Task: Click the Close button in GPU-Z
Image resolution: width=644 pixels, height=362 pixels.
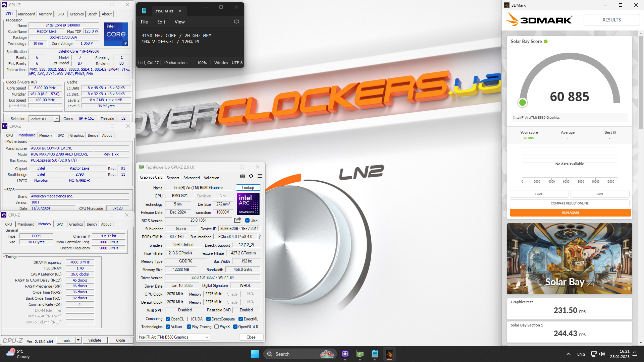Action: point(251,337)
